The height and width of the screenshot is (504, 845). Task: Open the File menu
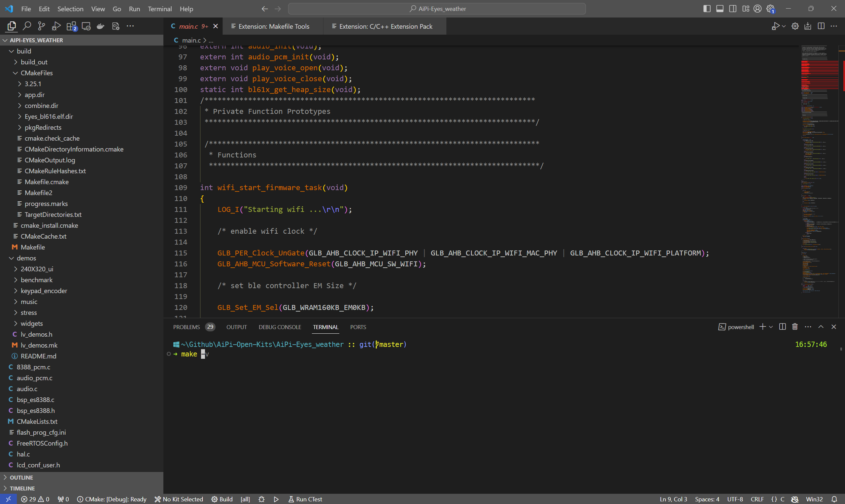(x=26, y=9)
